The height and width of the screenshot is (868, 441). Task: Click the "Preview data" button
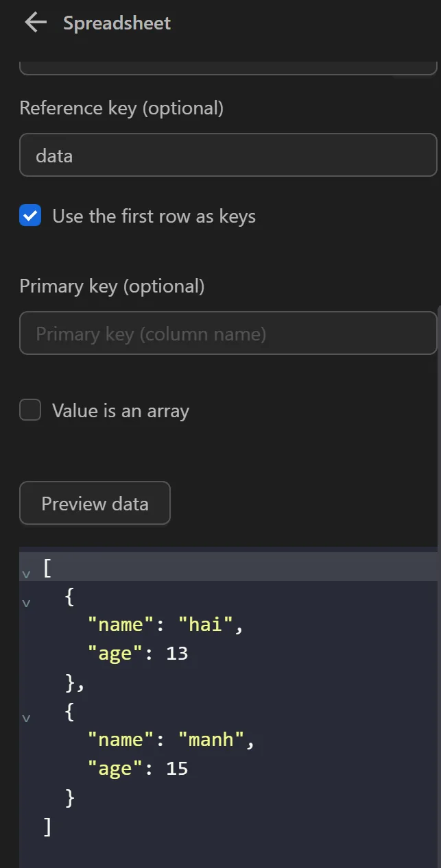(x=95, y=503)
